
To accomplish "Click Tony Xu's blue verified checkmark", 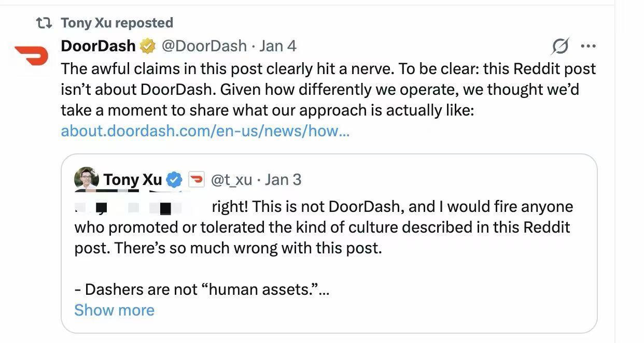I will click(x=175, y=180).
